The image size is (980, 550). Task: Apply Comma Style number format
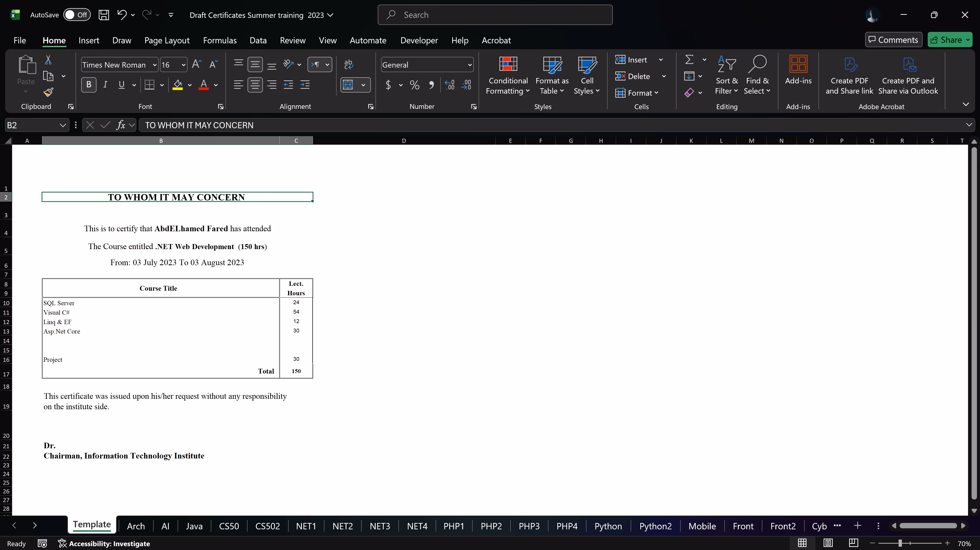pos(431,84)
